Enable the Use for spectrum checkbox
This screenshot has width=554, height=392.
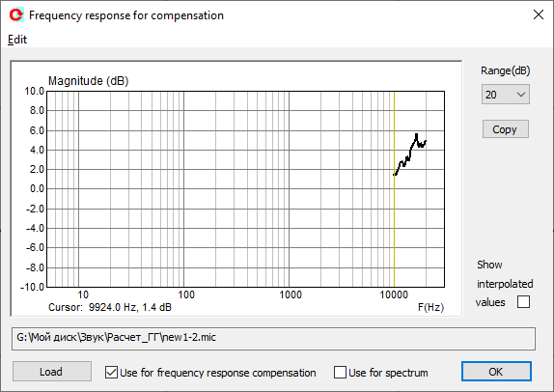click(340, 372)
